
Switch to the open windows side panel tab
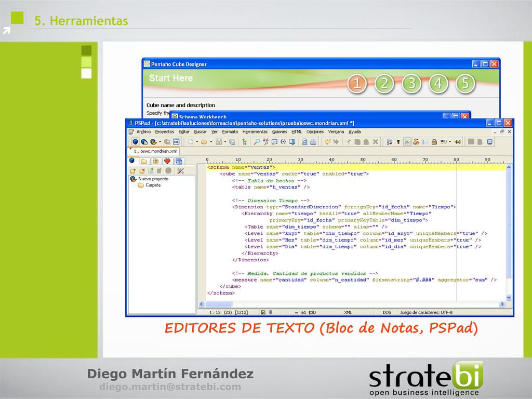pos(179,162)
